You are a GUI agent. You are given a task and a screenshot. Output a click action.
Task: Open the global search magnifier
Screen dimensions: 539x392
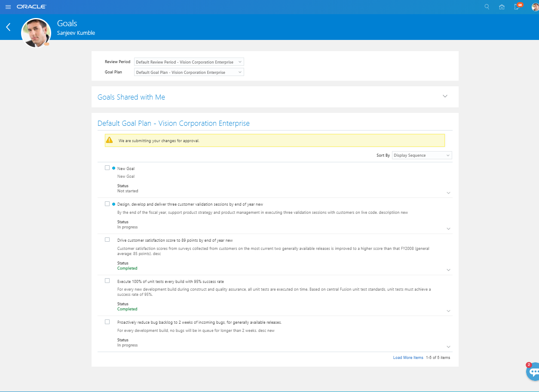tap(487, 6)
